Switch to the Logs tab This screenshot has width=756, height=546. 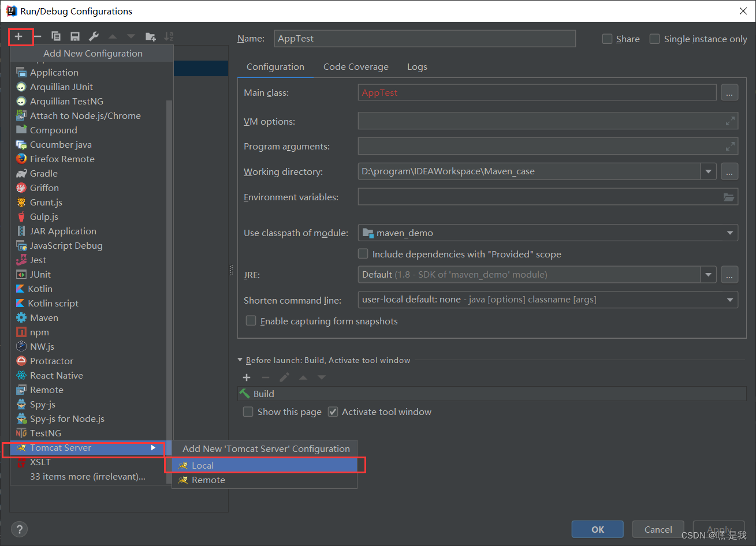click(x=417, y=67)
